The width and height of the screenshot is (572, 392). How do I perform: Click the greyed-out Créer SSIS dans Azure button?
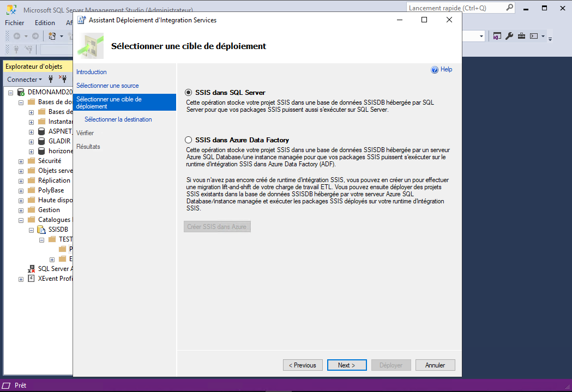(217, 227)
